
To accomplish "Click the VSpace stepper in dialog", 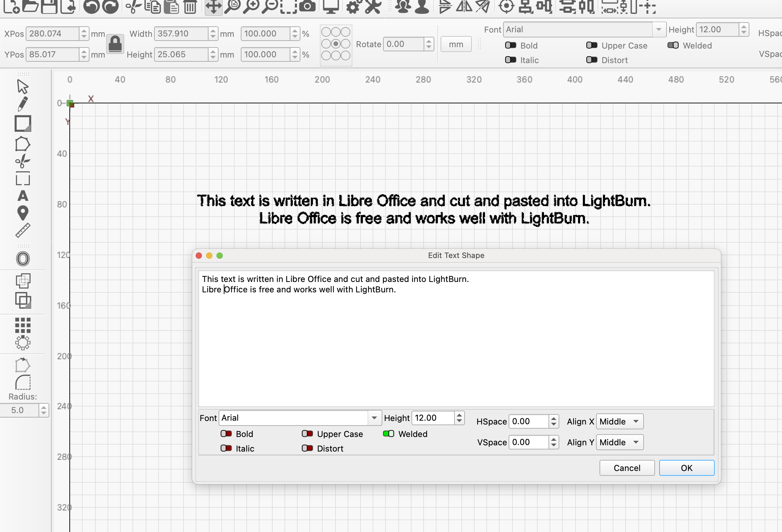I will [554, 443].
